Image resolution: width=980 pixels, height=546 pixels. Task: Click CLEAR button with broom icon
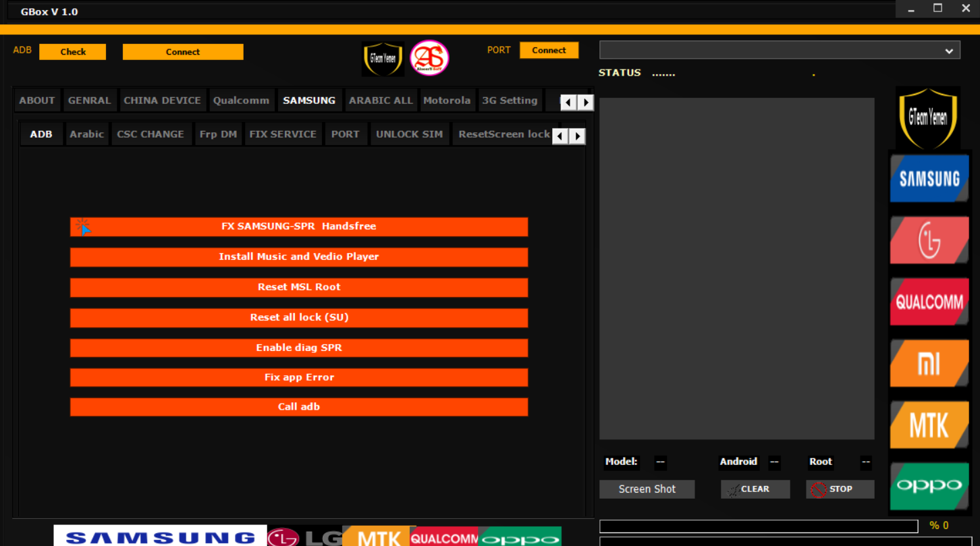pyautogui.click(x=755, y=489)
